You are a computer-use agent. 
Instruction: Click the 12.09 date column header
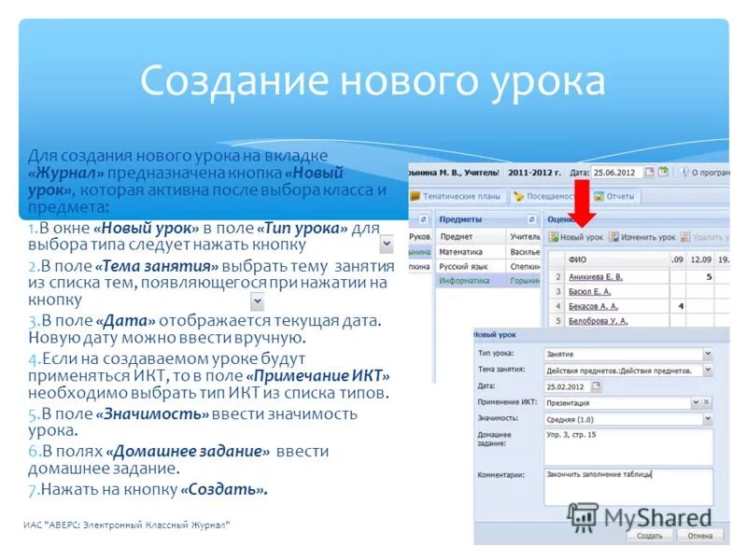[x=700, y=259]
